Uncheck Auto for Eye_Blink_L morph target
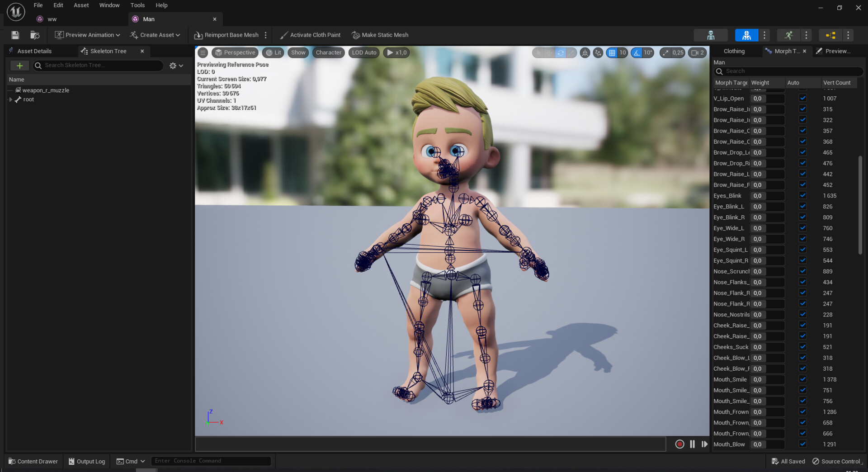Viewport: 868px width, 472px height. pos(802,206)
